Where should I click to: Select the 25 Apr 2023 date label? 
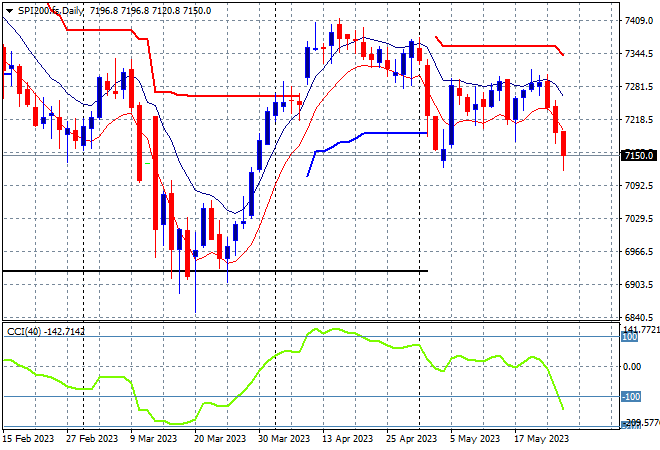(x=411, y=439)
